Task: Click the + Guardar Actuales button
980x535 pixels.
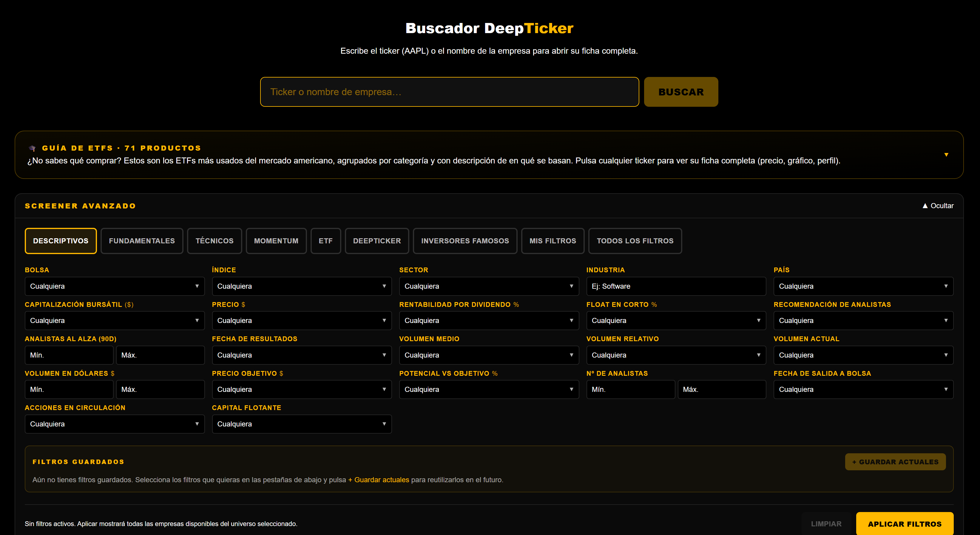Action: (x=895, y=462)
